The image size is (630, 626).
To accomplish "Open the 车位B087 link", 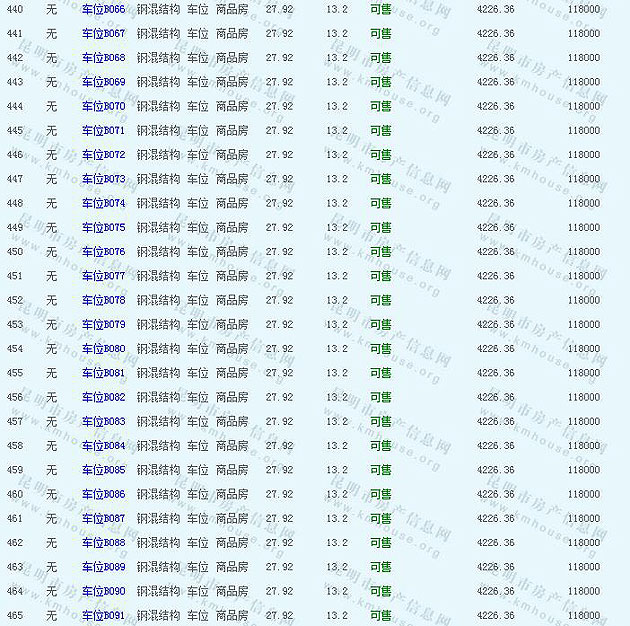I will tap(104, 519).
